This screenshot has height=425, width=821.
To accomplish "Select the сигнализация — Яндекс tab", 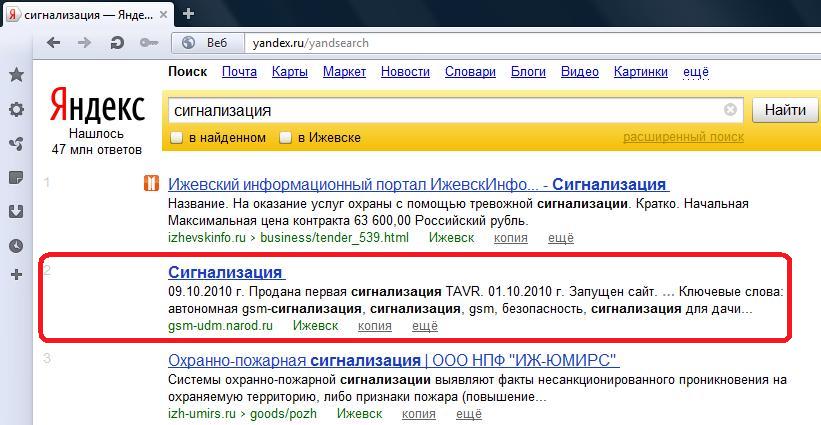I will coord(87,15).
